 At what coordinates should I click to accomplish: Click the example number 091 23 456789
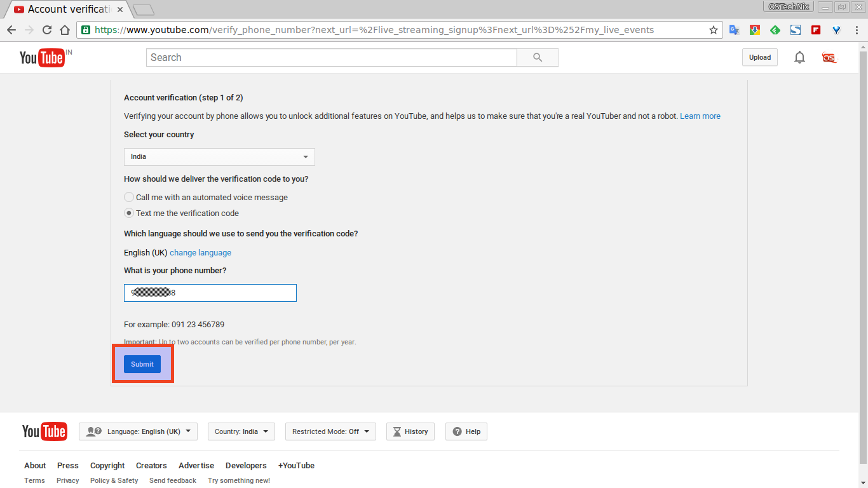[x=198, y=325]
